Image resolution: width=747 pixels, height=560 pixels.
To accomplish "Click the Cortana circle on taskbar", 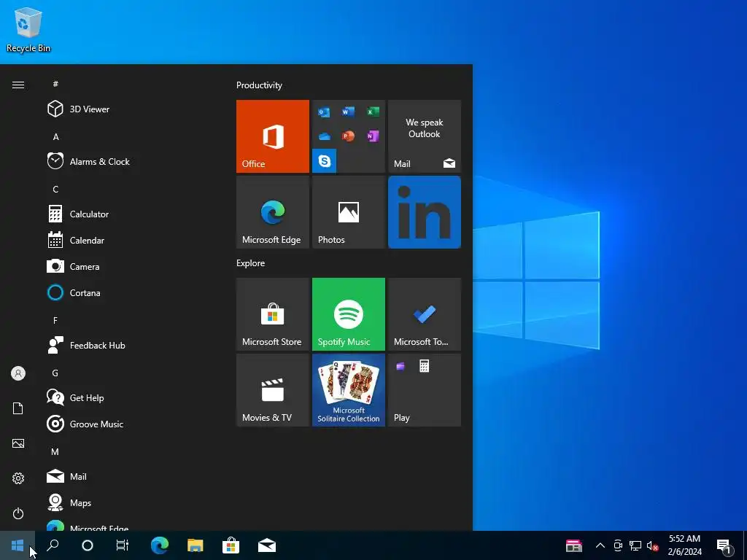I will tap(88, 545).
